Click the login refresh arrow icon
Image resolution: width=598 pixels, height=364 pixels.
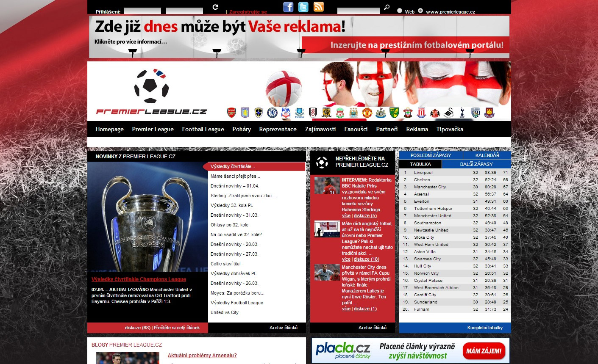(215, 7)
